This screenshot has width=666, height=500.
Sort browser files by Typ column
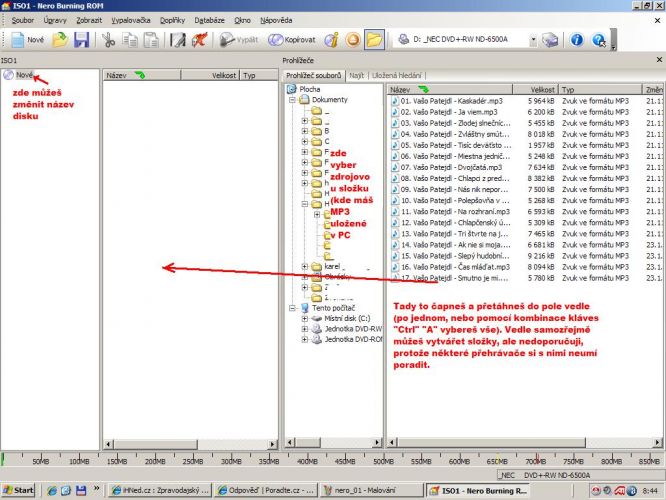pyautogui.click(x=600, y=90)
